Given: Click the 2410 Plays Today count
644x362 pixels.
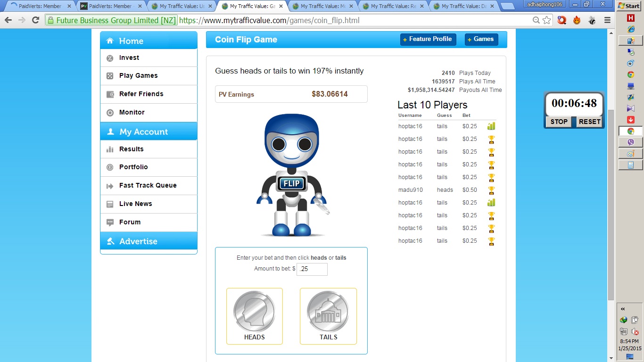Looking at the screenshot, I should pyautogui.click(x=448, y=73).
